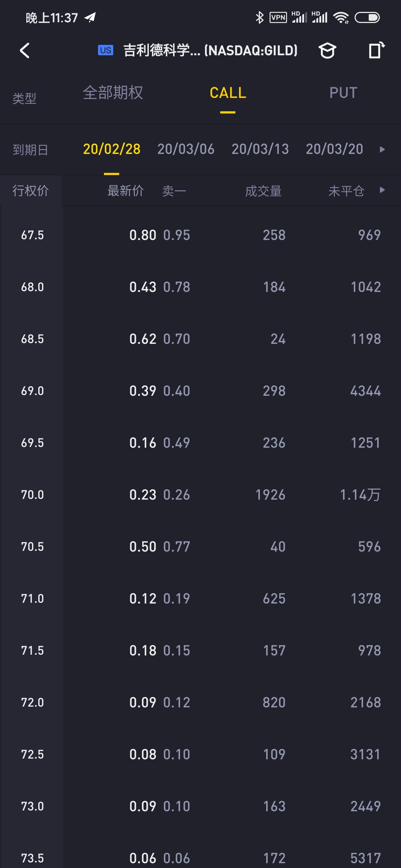Screen dimensions: 401x868
Task: Choose expiration date 20/03/20
Action: (x=334, y=149)
